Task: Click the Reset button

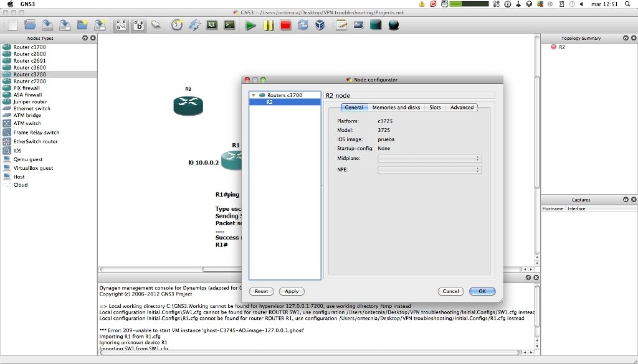Action: 261,291
